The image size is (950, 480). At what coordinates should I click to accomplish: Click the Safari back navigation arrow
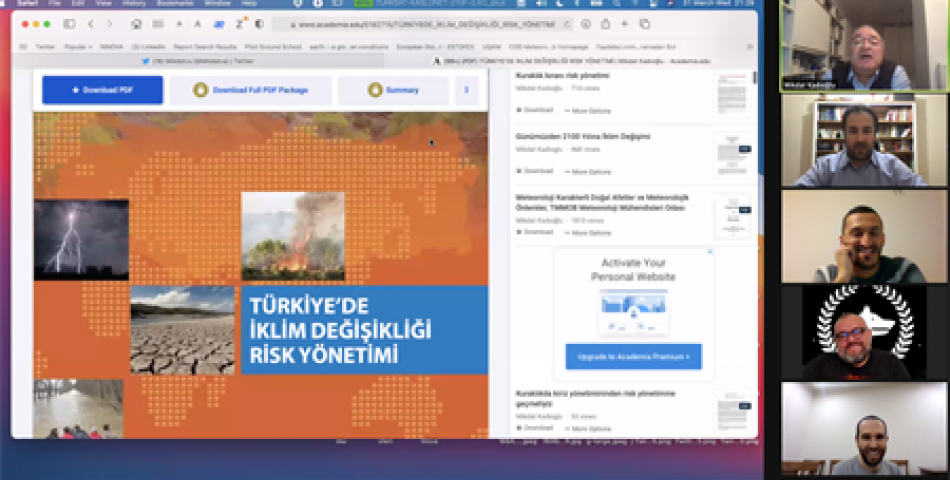pos(92,24)
